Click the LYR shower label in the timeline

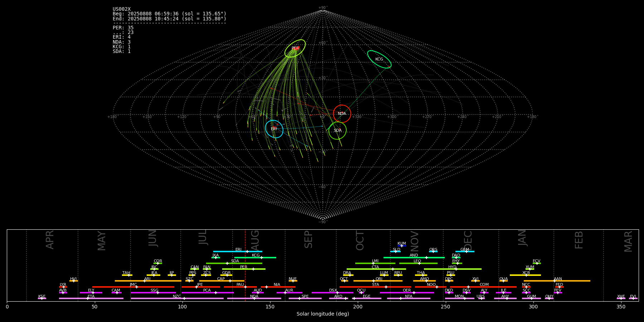63,285
